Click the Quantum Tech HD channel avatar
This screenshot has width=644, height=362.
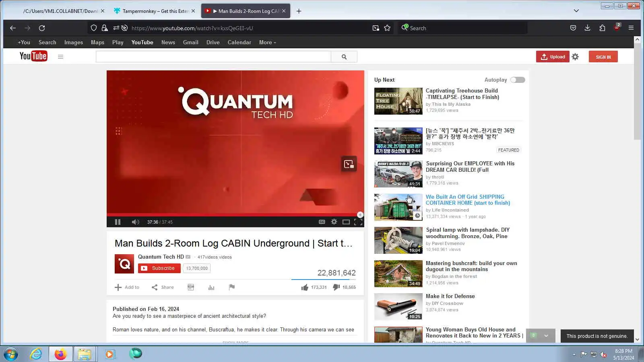coord(124,264)
